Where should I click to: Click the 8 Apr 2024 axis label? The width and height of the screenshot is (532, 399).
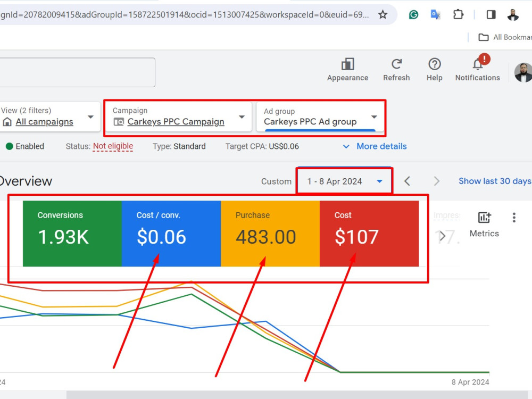tap(470, 382)
